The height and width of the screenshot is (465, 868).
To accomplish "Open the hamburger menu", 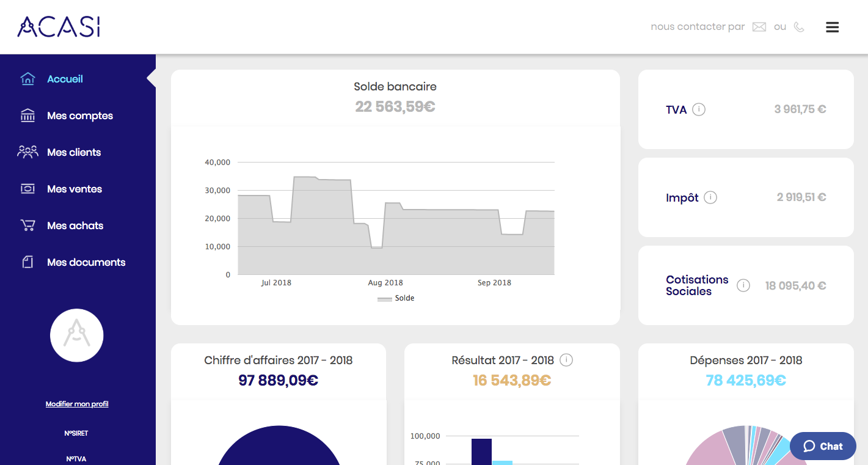I will tap(832, 27).
